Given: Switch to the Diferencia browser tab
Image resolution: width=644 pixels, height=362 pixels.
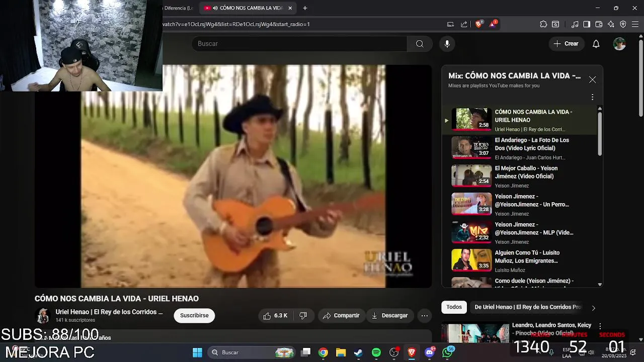Looking at the screenshot, I should pyautogui.click(x=179, y=8).
